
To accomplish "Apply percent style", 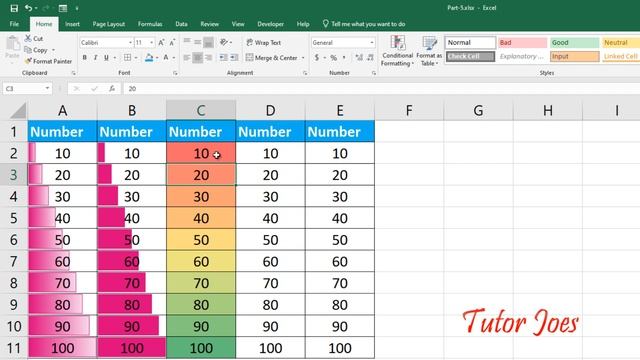I will 333,58.
